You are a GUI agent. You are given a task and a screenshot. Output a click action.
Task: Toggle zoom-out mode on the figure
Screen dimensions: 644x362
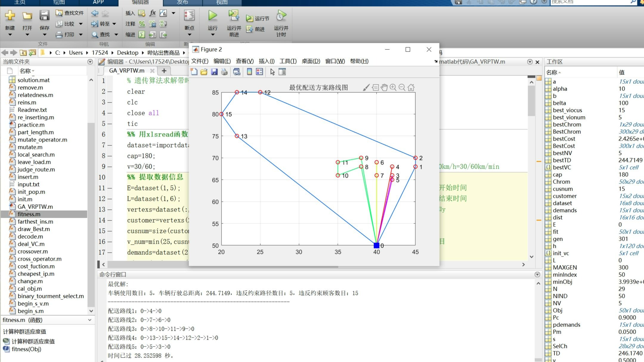coord(402,87)
